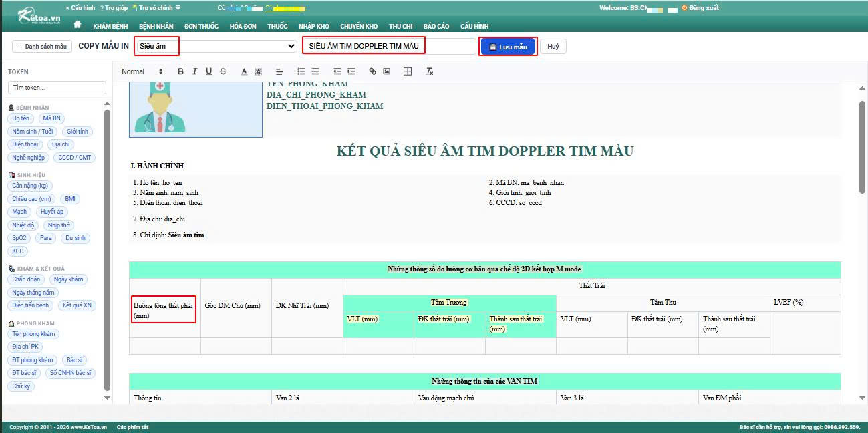This screenshot has width=868, height=433.
Task: Click the 'LVEF (%)' table header cell
Action: pyautogui.click(x=805, y=302)
